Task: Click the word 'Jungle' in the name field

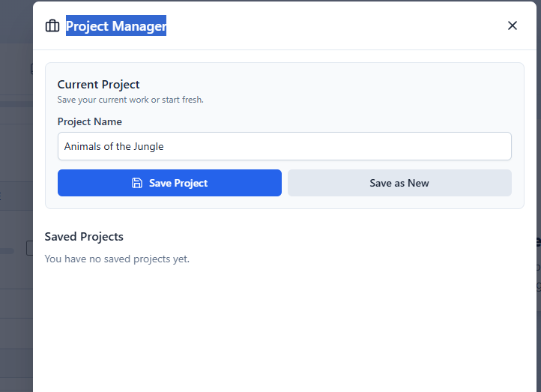Action: tap(148, 146)
